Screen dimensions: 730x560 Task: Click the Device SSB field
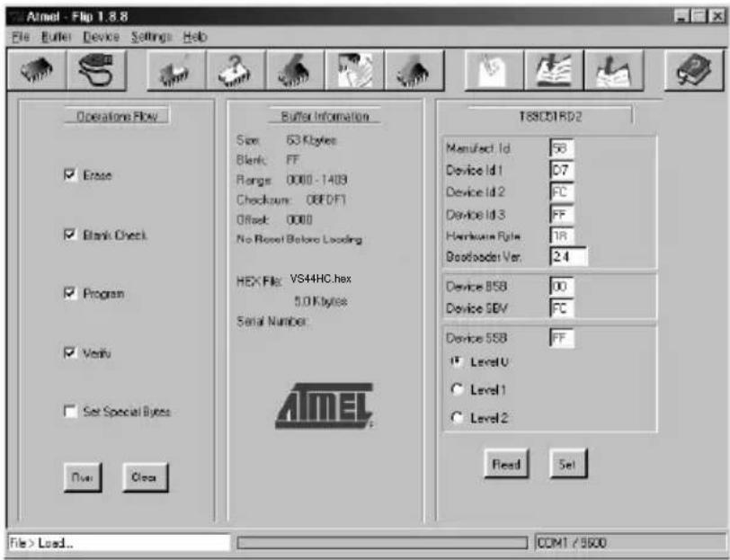(562, 338)
